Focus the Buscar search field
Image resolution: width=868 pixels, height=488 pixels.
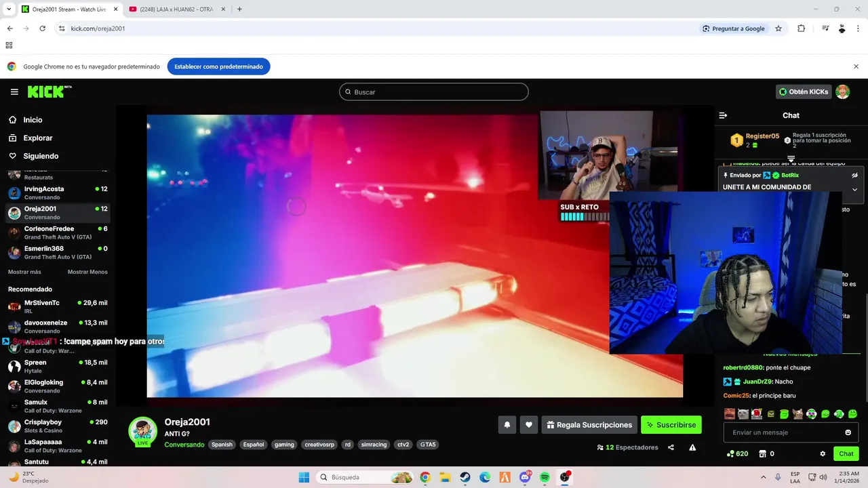coord(434,91)
